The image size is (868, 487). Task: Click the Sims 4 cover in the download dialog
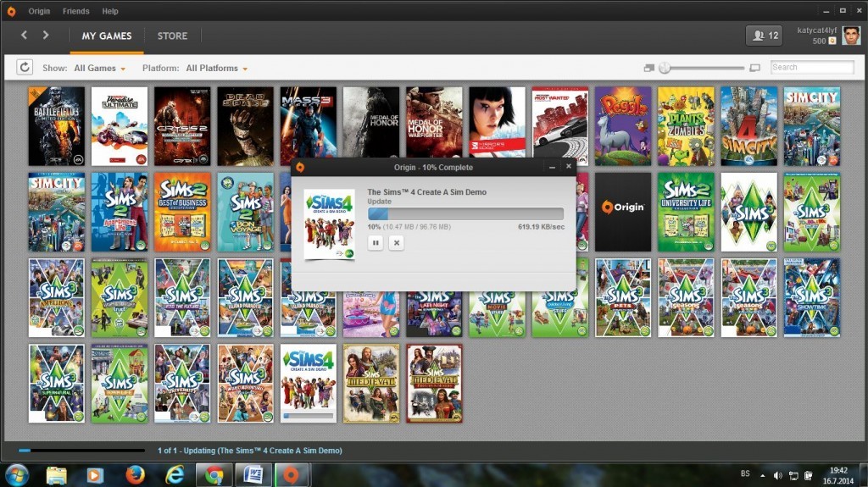[x=330, y=224]
